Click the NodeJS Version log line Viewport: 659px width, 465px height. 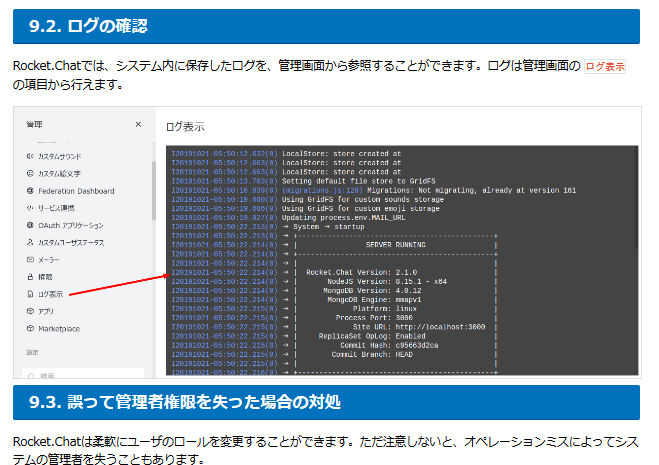tap(387, 281)
